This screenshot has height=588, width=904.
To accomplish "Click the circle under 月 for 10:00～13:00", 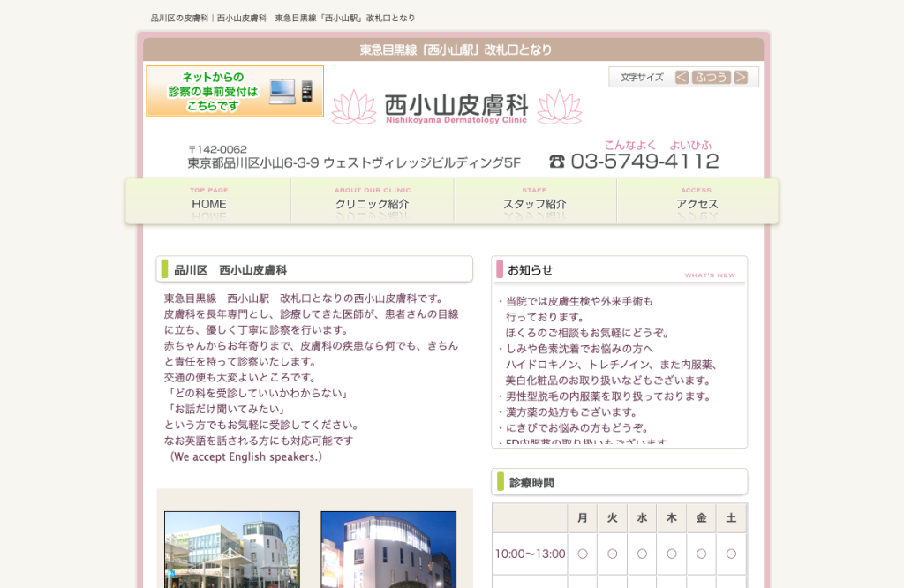I will (x=583, y=554).
